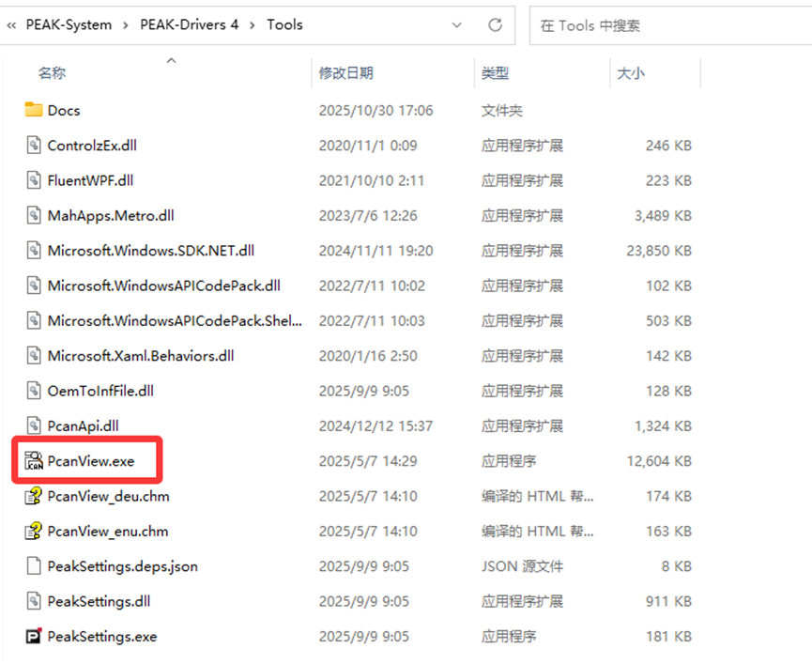Select the Microsoft.WindowsAPICodePack.dll file name
Viewport: 812px width, 664px height.
coord(163,286)
